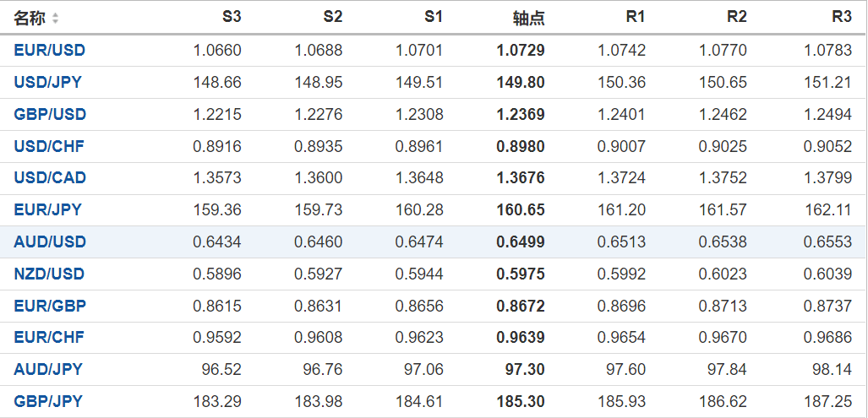Sort the table by the 名称 header

point(30,18)
